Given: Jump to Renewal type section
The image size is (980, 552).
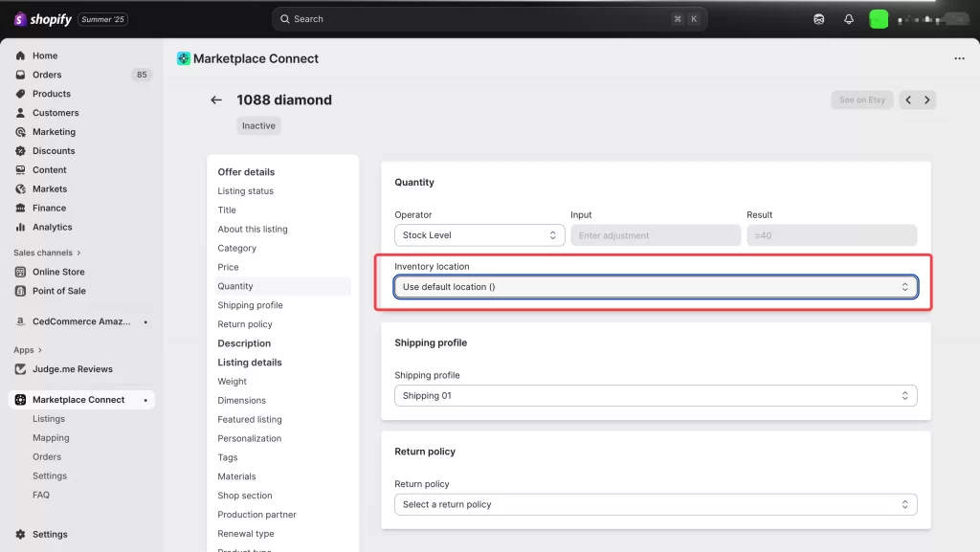Looking at the screenshot, I should click(x=246, y=534).
